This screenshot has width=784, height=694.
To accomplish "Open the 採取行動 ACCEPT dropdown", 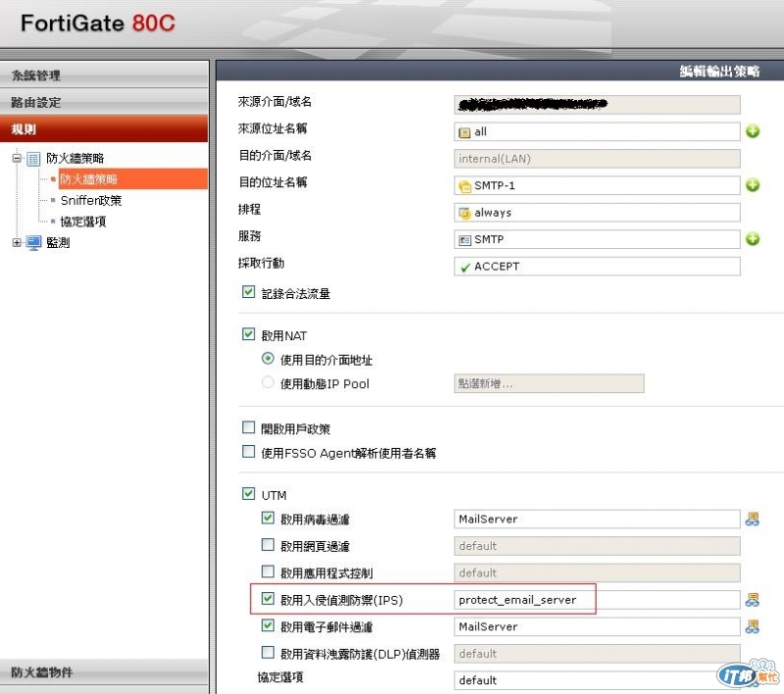I will click(x=597, y=267).
